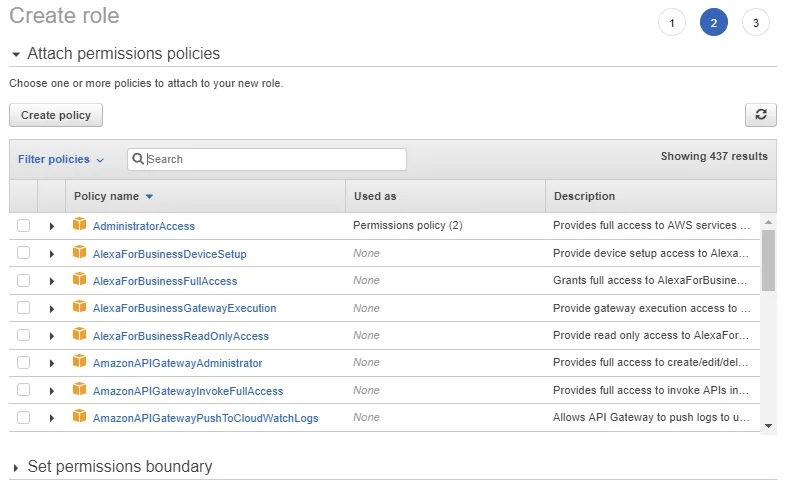Go to wizard step 1
This screenshot has width=789, height=491.
(672, 23)
